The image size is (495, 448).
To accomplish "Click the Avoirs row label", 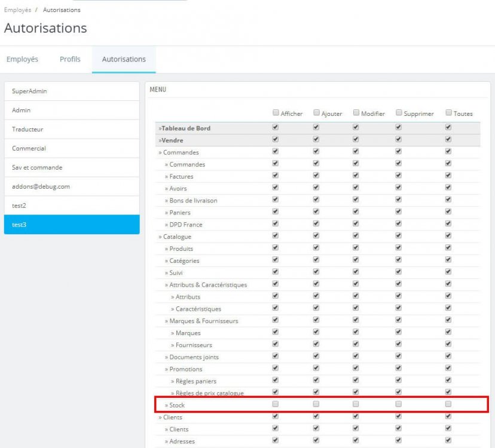I will 178,189.
